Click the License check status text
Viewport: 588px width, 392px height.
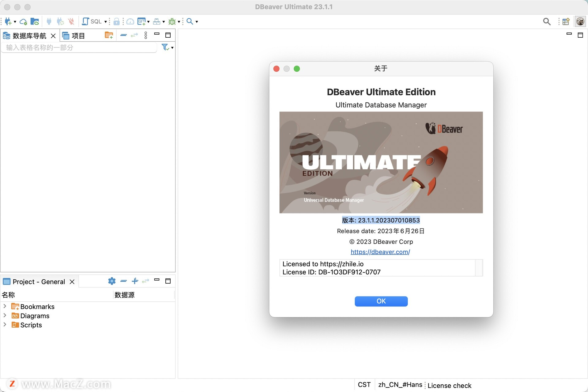pyautogui.click(x=449, y=386)
